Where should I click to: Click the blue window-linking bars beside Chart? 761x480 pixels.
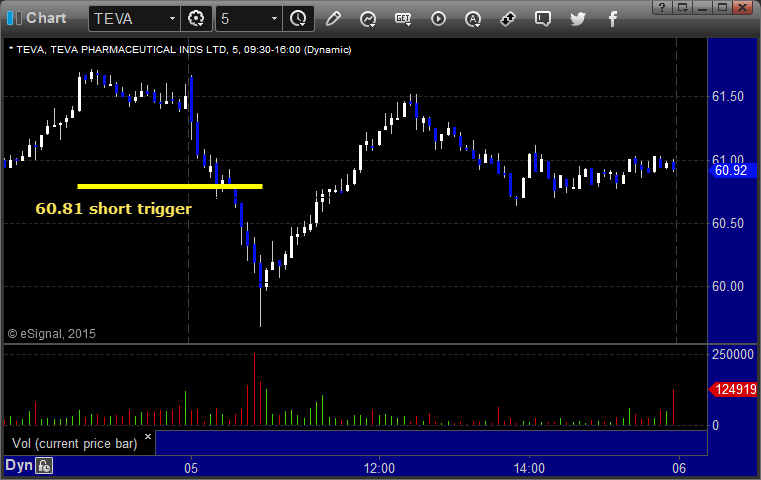pyautogui.click(x=15, y=18)
